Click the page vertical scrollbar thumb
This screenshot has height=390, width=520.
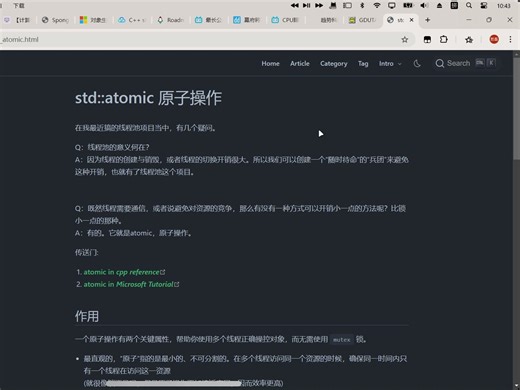(517, 110)
